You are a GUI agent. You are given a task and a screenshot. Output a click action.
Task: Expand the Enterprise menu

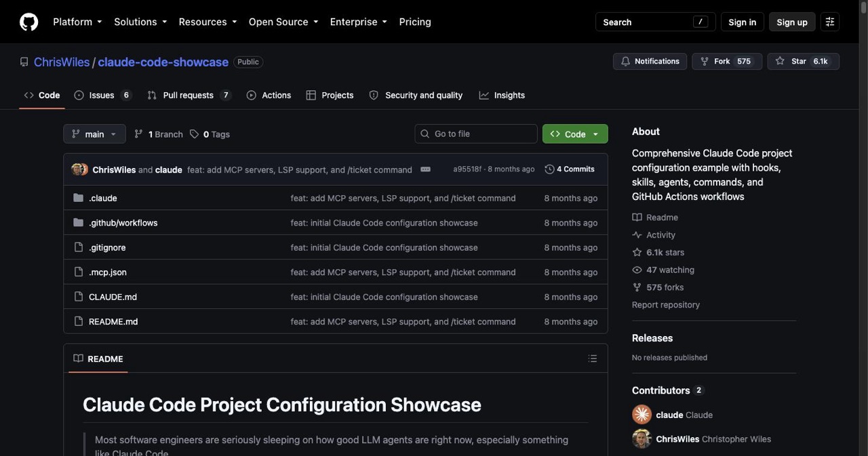(x=359, y=22)
